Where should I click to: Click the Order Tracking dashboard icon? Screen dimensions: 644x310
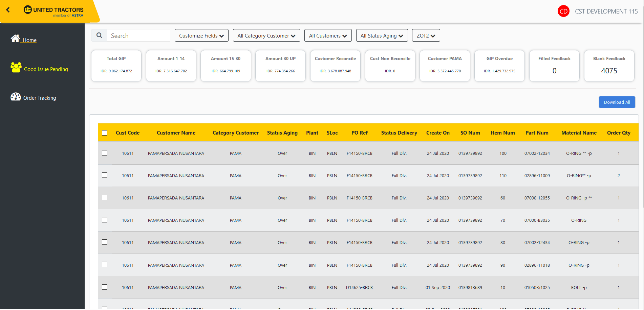coord(16,97)
